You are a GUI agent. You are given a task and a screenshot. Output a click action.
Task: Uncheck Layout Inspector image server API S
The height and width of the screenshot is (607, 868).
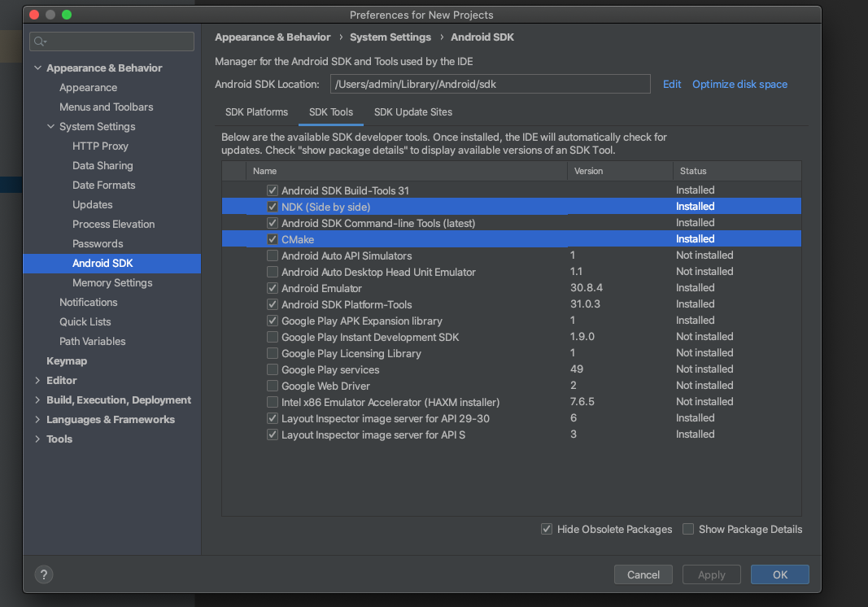(x=273, y=435)
